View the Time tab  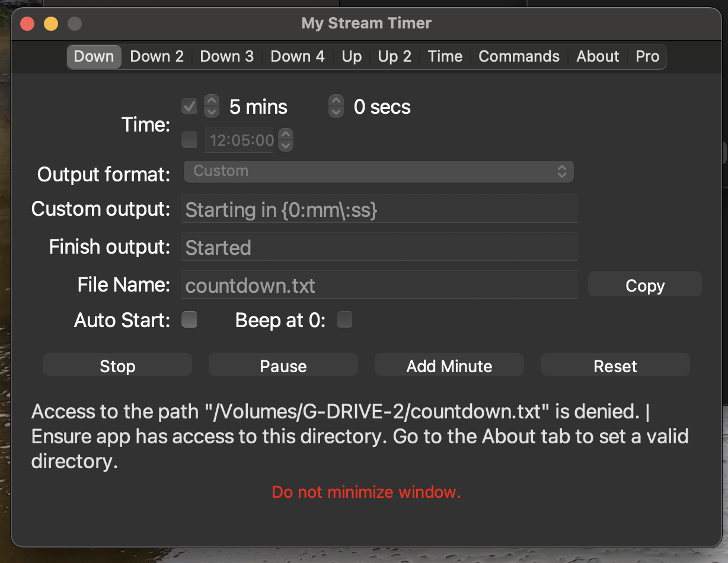pyautogui.click(x=445, y=56)
